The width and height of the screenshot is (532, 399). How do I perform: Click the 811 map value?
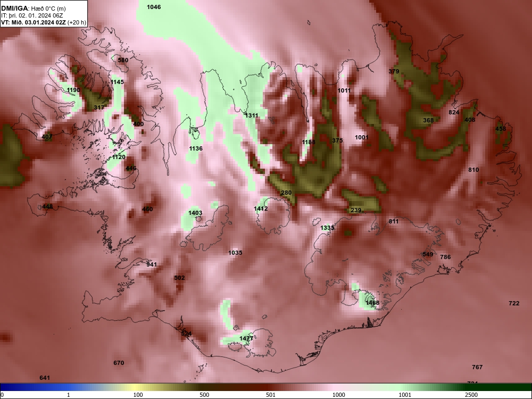[394, 221]
